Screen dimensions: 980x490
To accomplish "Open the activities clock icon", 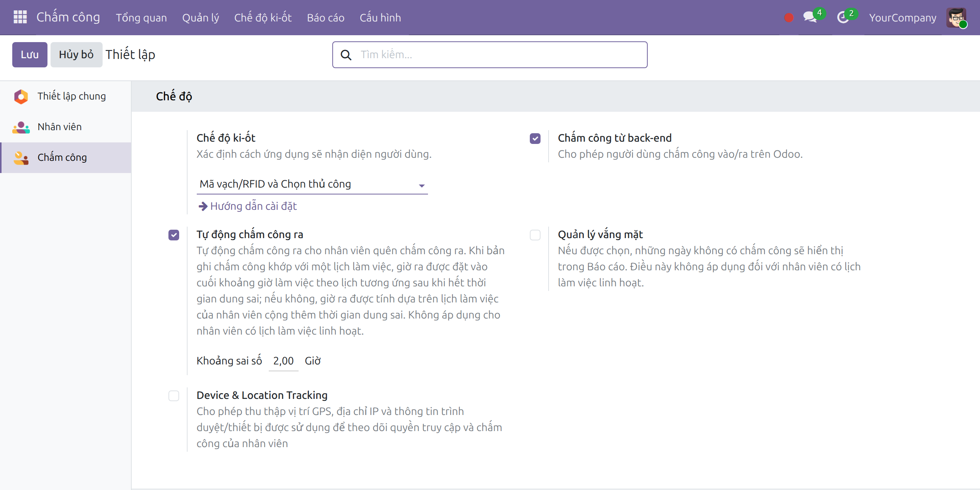I will (x=843, y=17).
